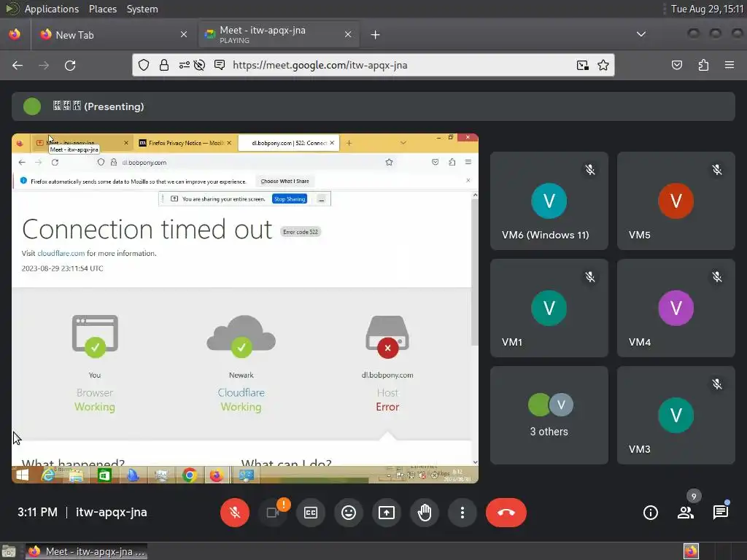Click the camera blocked indicator icon
The image size is (747, 560).
pos(200,65)
